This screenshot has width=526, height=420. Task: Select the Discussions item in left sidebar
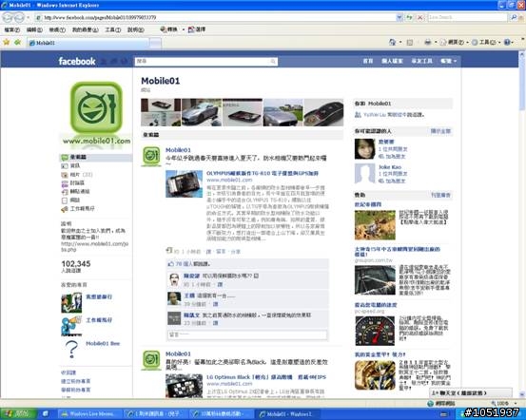point(73,183)
